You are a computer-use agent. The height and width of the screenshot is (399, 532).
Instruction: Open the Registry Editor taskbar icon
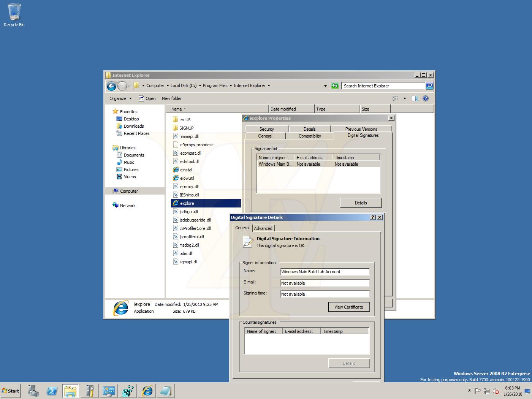tap(128, 391)
